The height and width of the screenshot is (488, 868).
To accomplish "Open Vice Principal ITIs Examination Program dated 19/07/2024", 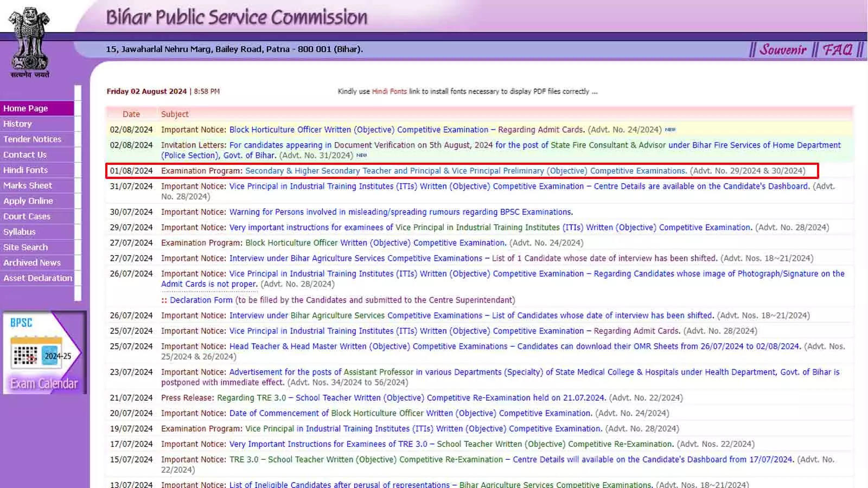I will click(x=424, y=428).
